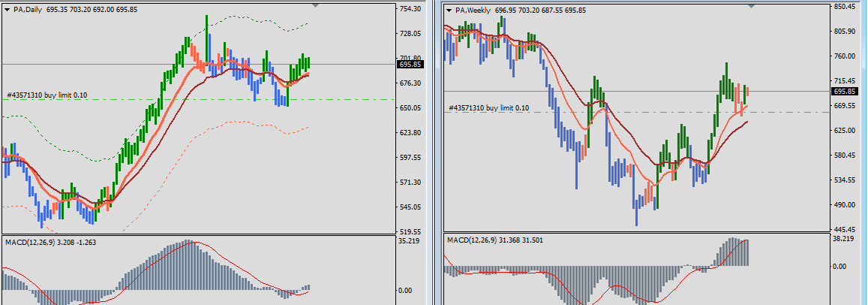Click the chart shift marker atop Daily chart
This screenshot has height=305, width=868.
(316, 5)
